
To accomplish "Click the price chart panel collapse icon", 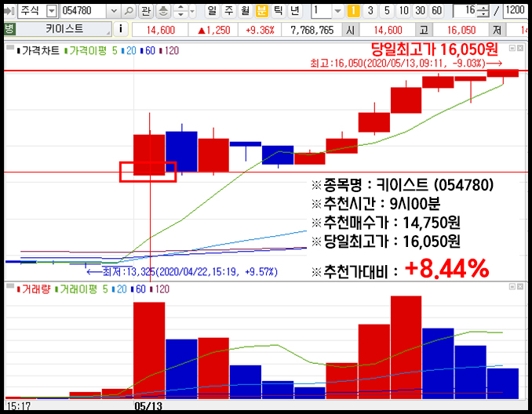I will pos(10,48).
